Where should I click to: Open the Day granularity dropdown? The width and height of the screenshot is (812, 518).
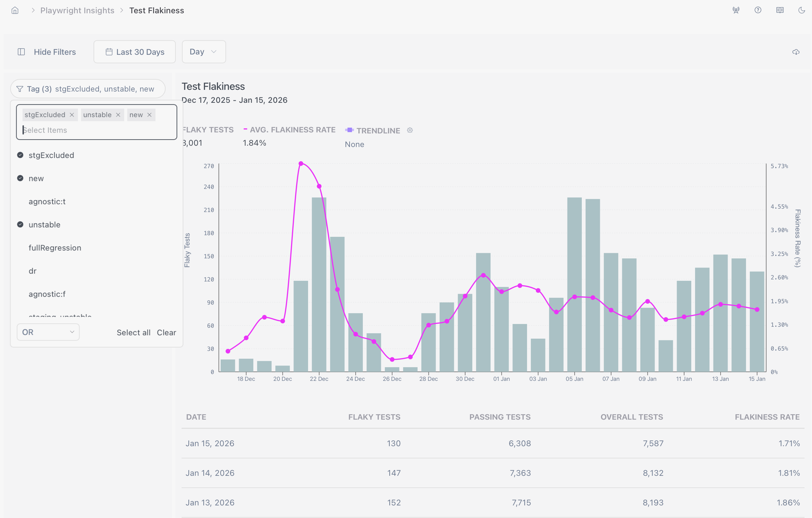203,52
